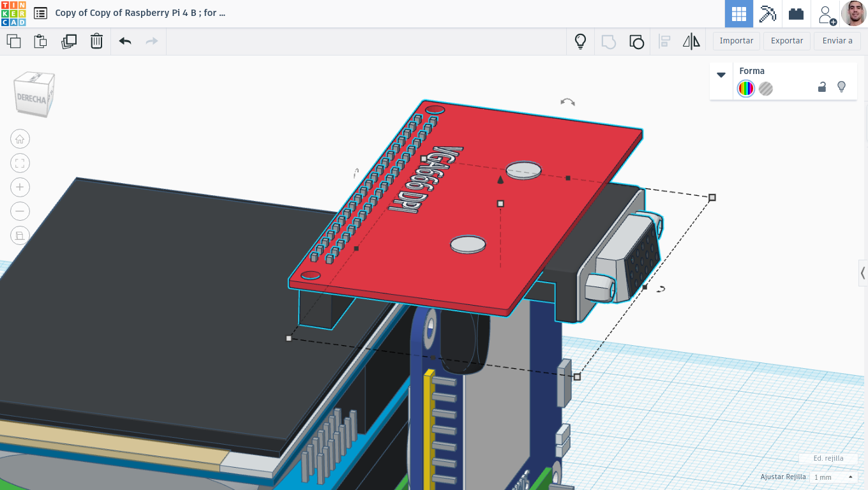Open the Bricks mode
Viewport: 868px width, 490px height.
796,13
